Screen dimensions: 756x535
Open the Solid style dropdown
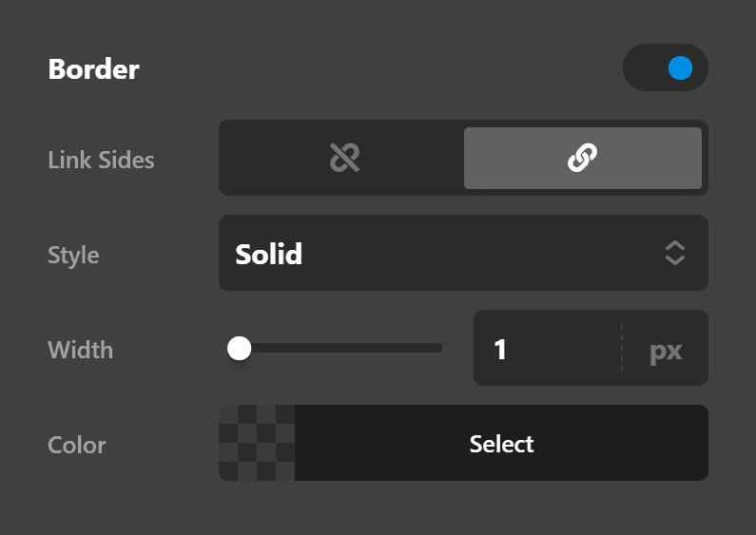pyautogui.click(x=463, y=254)
